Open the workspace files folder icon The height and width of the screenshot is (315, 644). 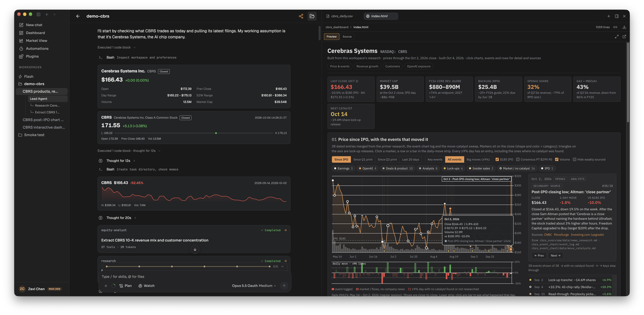(x=312, y=16)
